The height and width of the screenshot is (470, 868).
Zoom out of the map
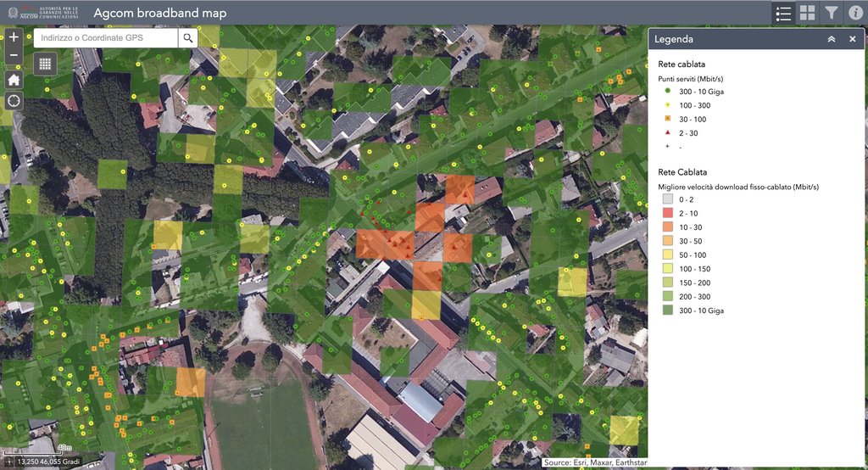pyautogui.click(x=14, y=56)
